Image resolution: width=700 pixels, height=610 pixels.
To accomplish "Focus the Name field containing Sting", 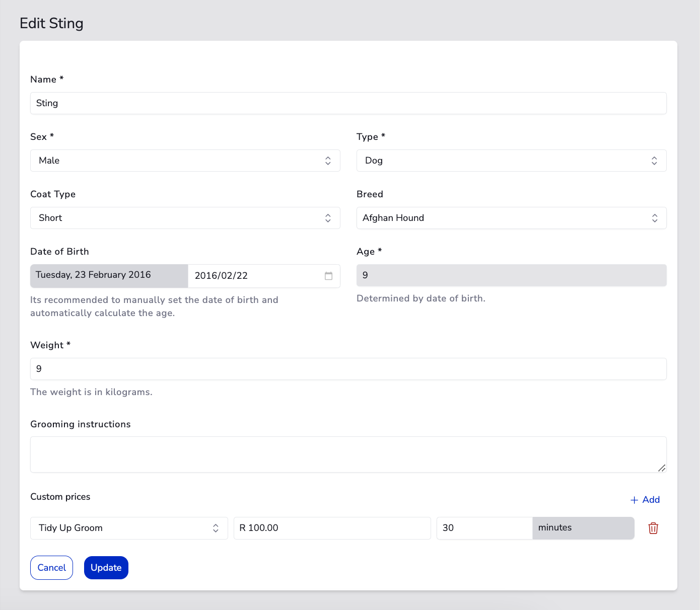I will coord(348,103).
